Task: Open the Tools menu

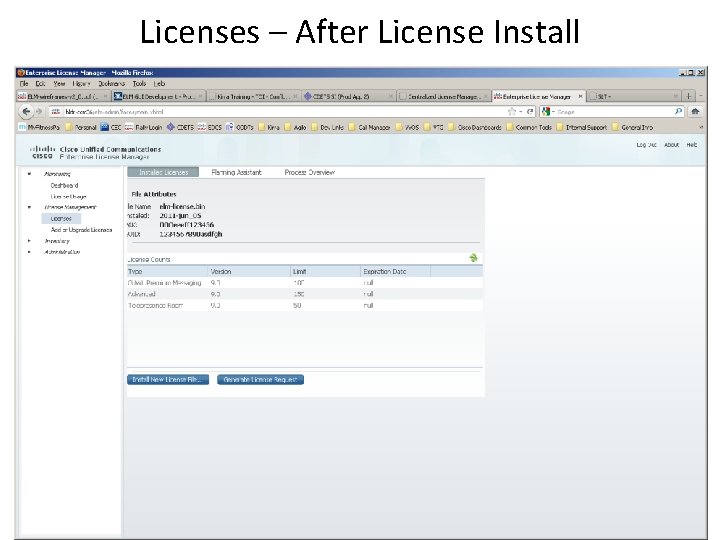Action: pos(139,84)
